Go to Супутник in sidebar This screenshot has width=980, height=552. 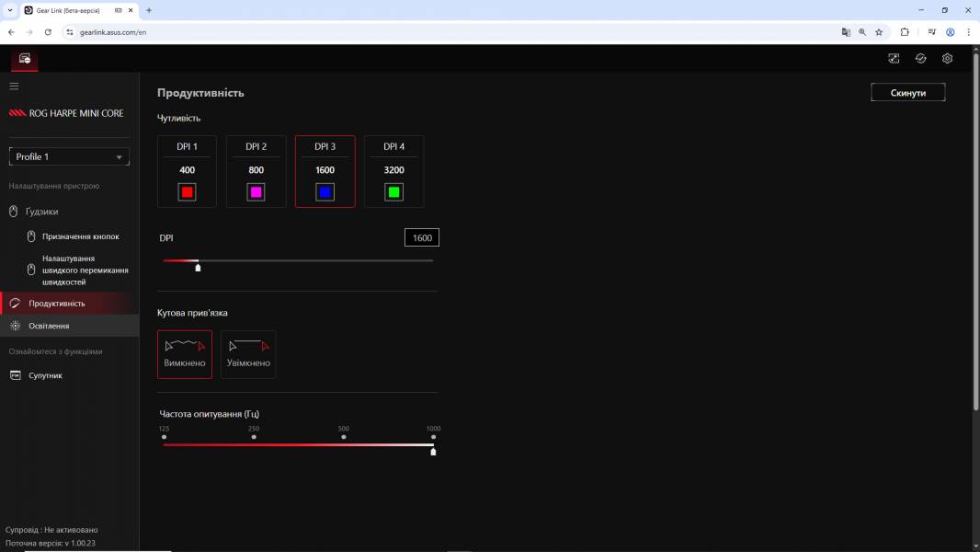[45, 375]
